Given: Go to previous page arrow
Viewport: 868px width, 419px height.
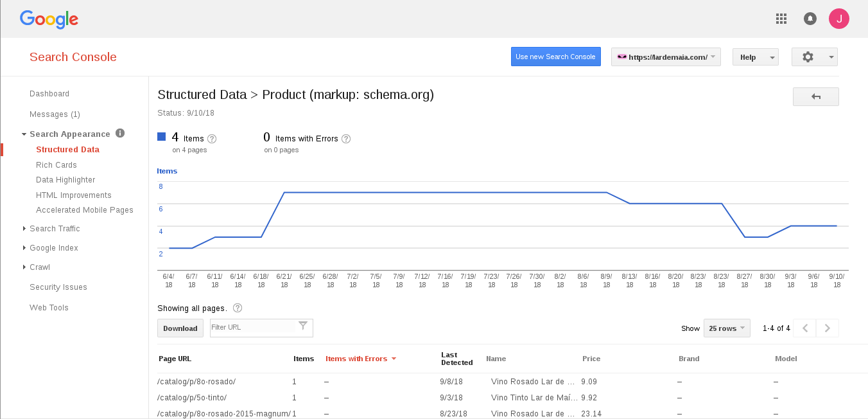Looking at the screenshot, I should (805, 328).
